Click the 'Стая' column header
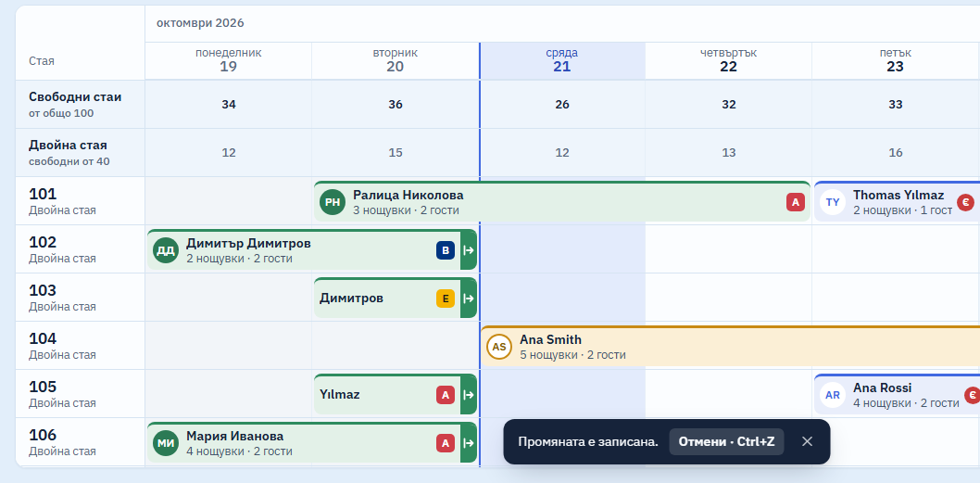 tap(42, 60)
